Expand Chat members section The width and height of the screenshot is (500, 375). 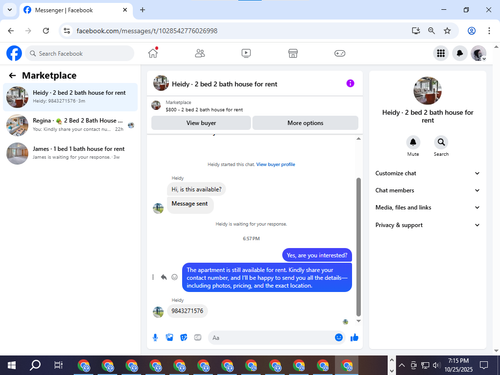428,190
